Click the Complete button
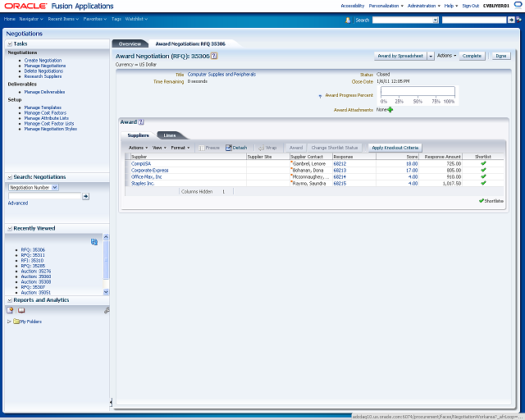The height and width of the screenshot is (420, 525). (x=472, y=56)
